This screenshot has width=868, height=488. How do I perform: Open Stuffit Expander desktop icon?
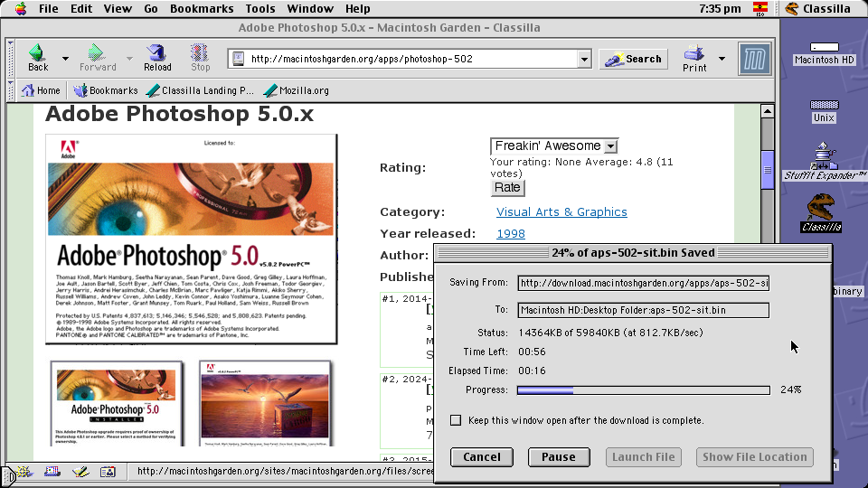(824, 155)
